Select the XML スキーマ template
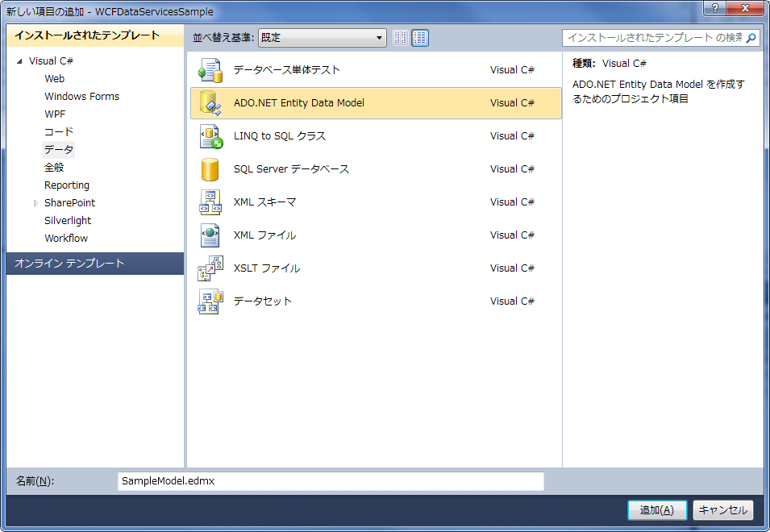The image size is (770, 532). [x=376, y=202]
